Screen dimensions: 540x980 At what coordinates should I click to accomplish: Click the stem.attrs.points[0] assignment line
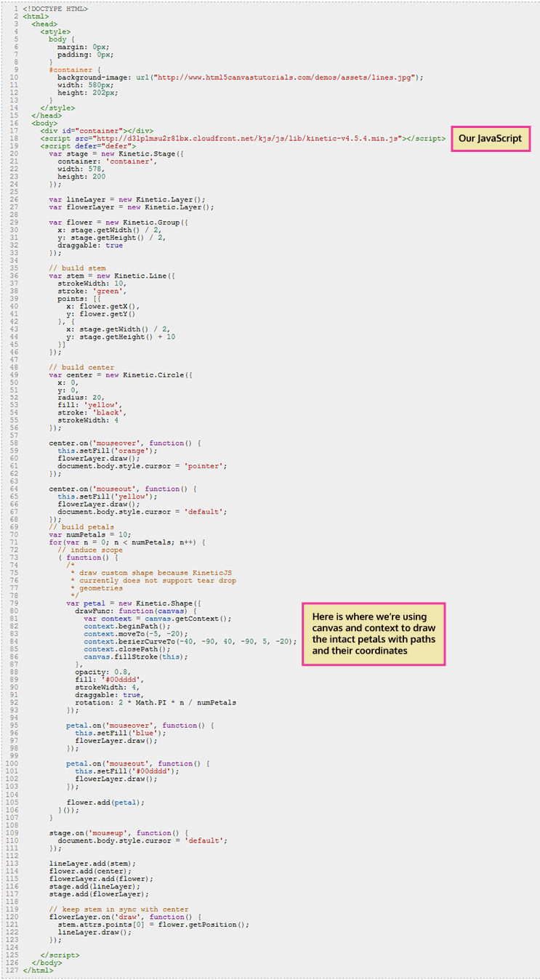point(153,924)
